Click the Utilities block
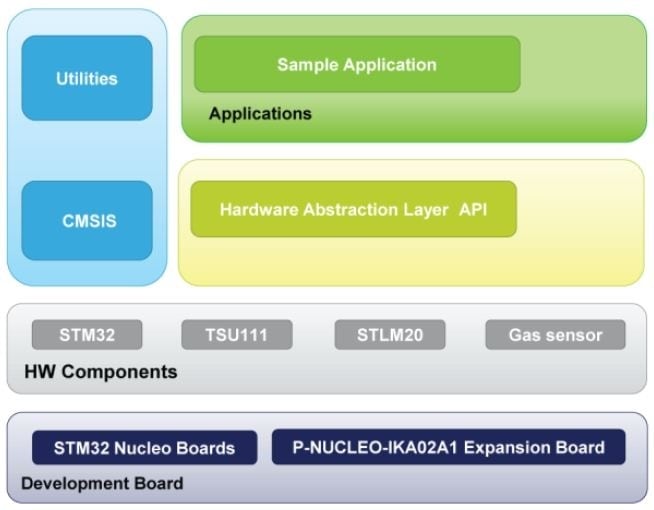The width and height of the screenshot is (654, 510). [x=87, y=78]
